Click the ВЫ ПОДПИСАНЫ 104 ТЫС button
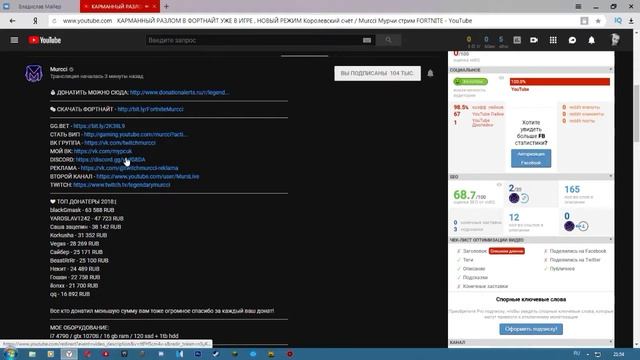The height and width of the screenshot is (360, 640). click(377, 73)
